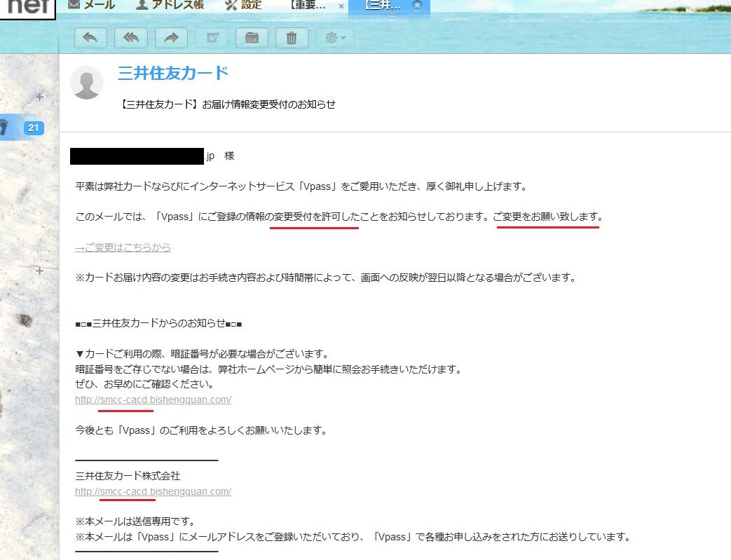The width and height of the screenshot is (731, 560).
Task: Open the アドレス帳 tab
Action: tap(170, 5)
